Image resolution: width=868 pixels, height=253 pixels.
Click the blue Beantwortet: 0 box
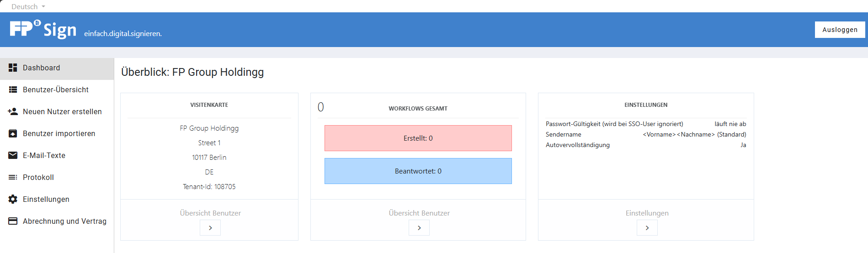[x=418, y=171]
